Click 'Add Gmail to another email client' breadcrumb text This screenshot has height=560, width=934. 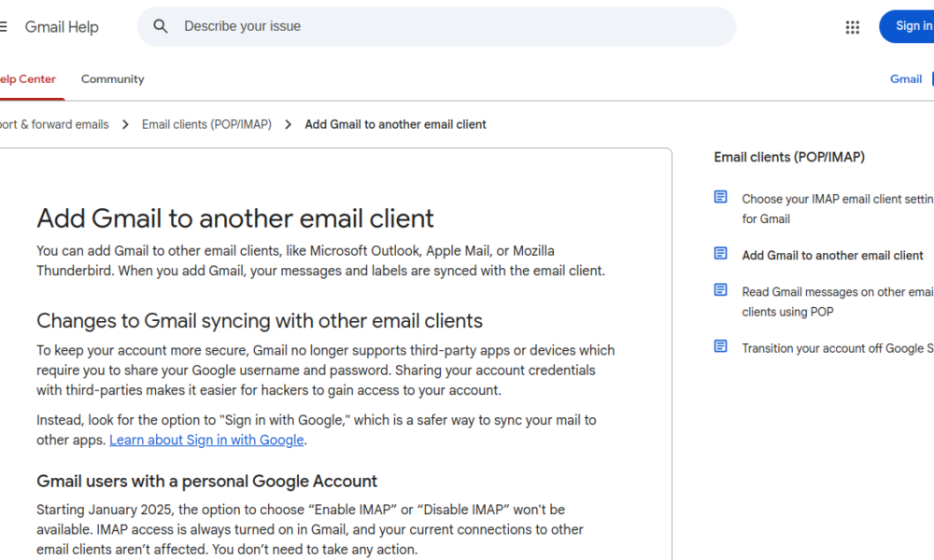click(395, 124)
